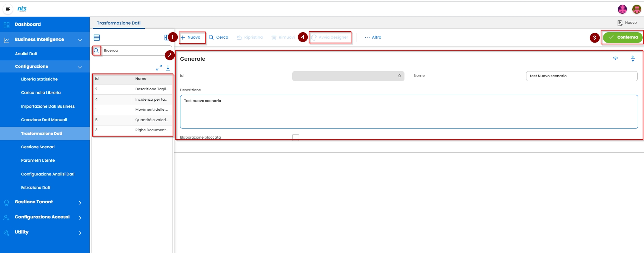Click the Ripristina undo toolbar button
Viewport: 644px width, 253px height.
[x=250, y=37]
